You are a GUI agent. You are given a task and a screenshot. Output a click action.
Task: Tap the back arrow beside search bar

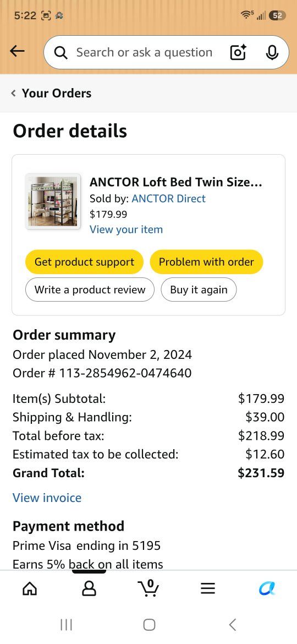[x=17, y=51]
